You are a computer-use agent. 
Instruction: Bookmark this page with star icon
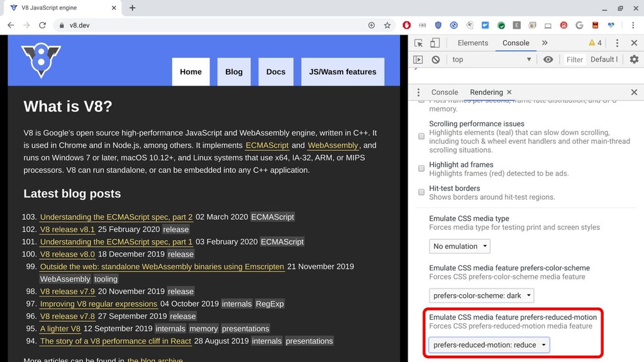click(x=387, y=25)
